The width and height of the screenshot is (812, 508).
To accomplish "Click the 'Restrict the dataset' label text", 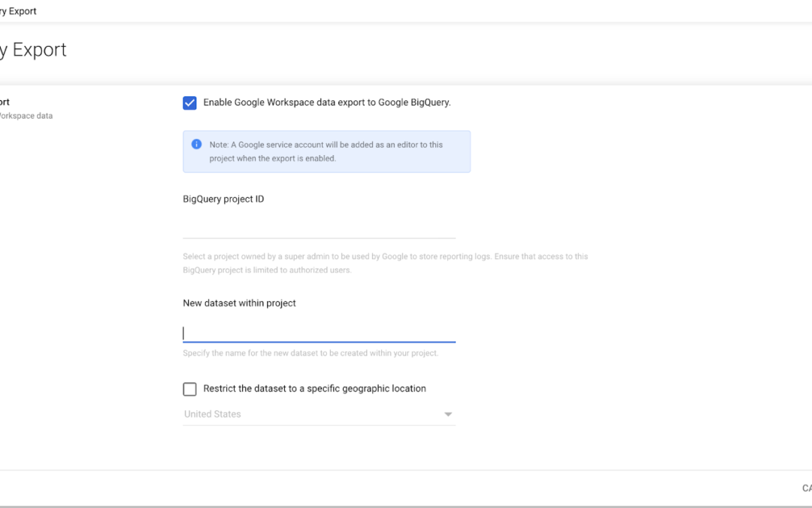I will [x=314, y=389].
